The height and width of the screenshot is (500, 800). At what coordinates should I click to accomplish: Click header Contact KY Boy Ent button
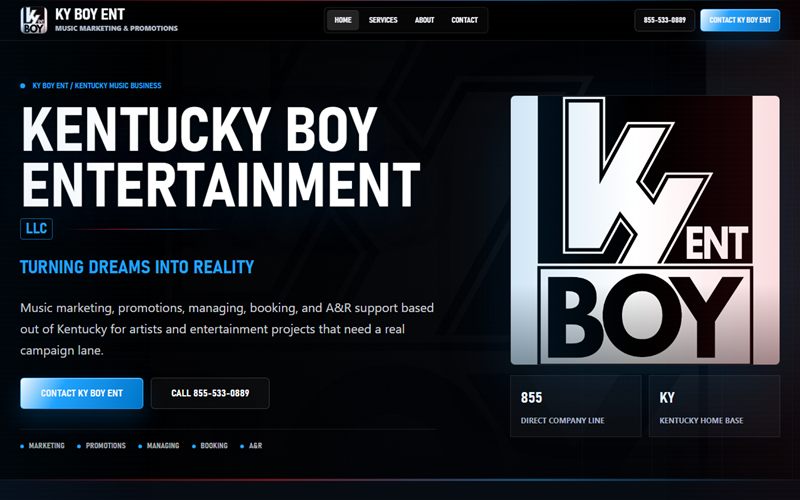tap(740, 20)
